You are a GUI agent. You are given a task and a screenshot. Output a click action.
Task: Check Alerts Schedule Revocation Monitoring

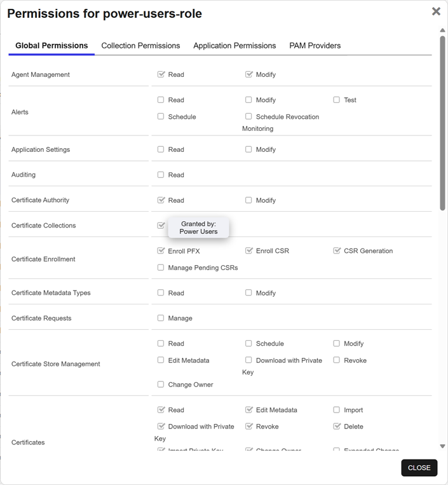(248, 116)
